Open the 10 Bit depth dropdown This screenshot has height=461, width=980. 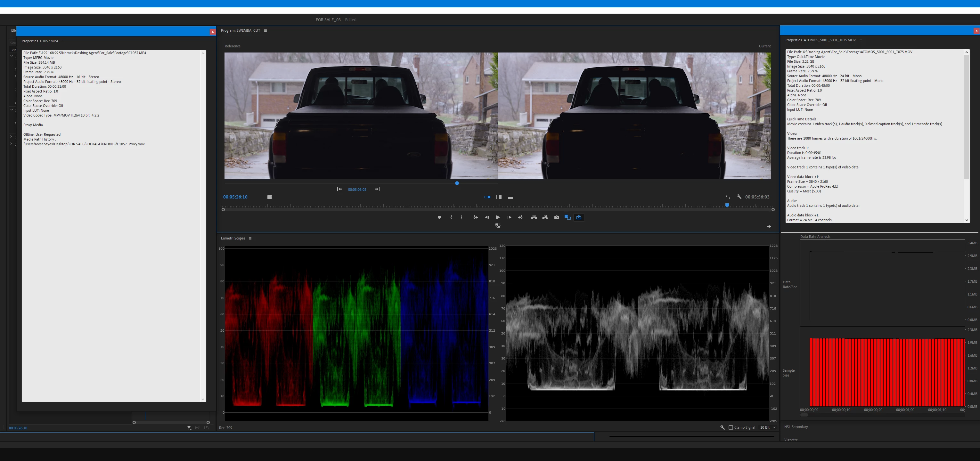coord(767,427)
